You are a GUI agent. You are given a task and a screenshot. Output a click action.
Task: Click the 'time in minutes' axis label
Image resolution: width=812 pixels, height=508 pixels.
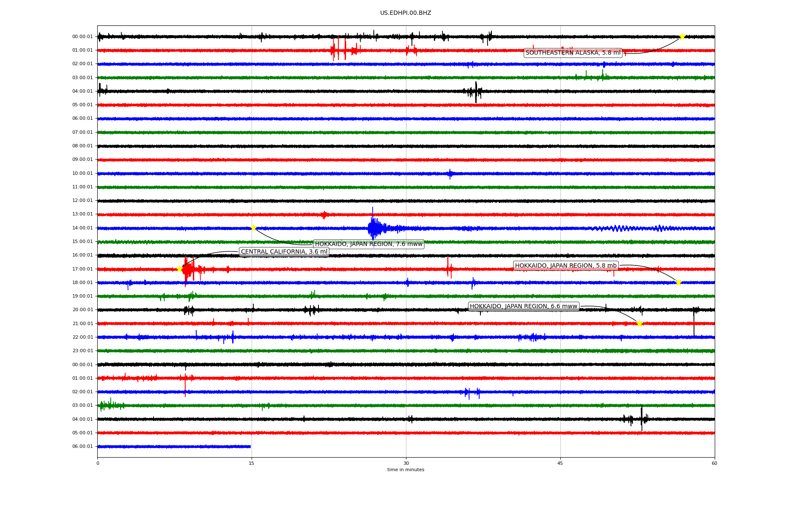tap(405, 470)
